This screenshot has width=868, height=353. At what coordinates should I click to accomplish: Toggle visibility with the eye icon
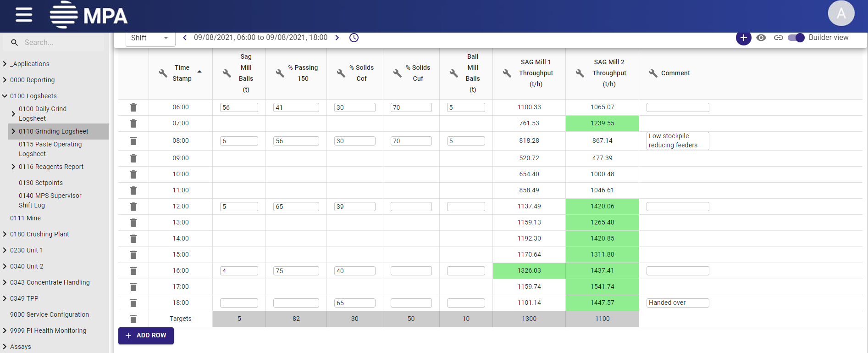[x=761, y=38]
